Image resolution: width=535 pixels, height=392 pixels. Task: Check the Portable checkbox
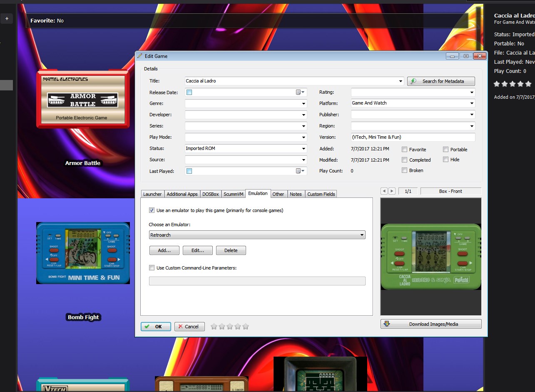(x=445, y=149)
